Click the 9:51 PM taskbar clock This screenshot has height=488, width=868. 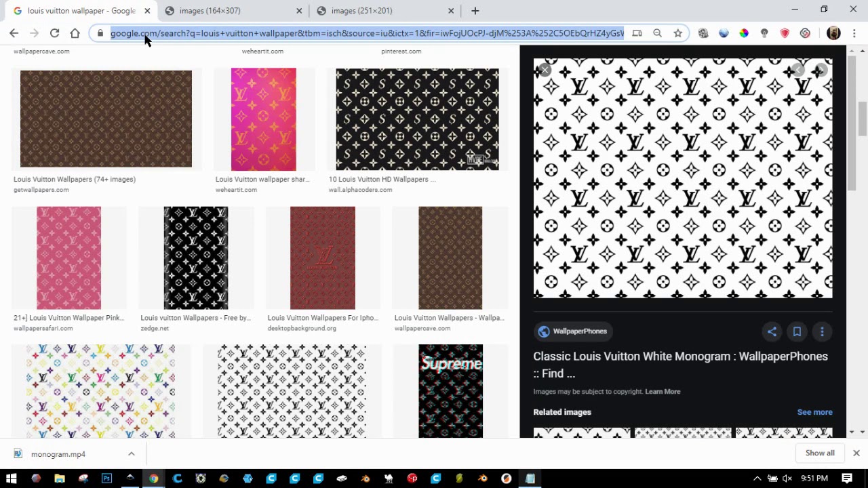pyautogui.click(x=813, y=479)
